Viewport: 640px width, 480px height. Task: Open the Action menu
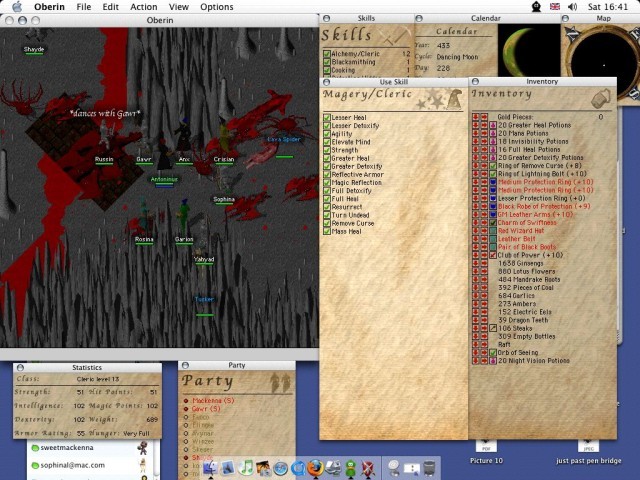144,7
